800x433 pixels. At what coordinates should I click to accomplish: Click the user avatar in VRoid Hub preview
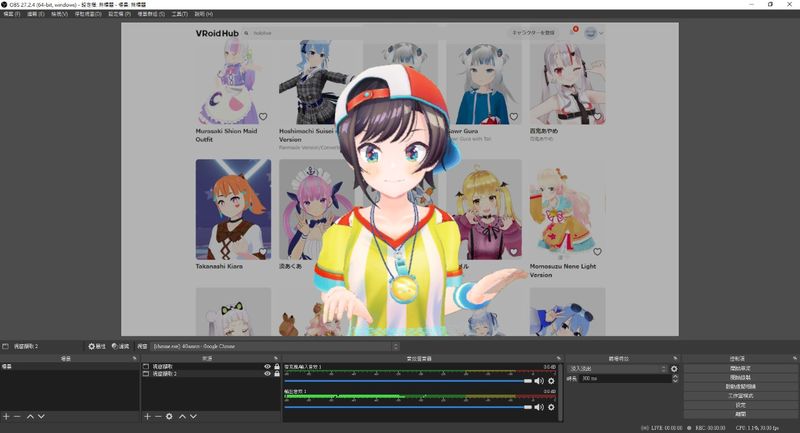590,33
